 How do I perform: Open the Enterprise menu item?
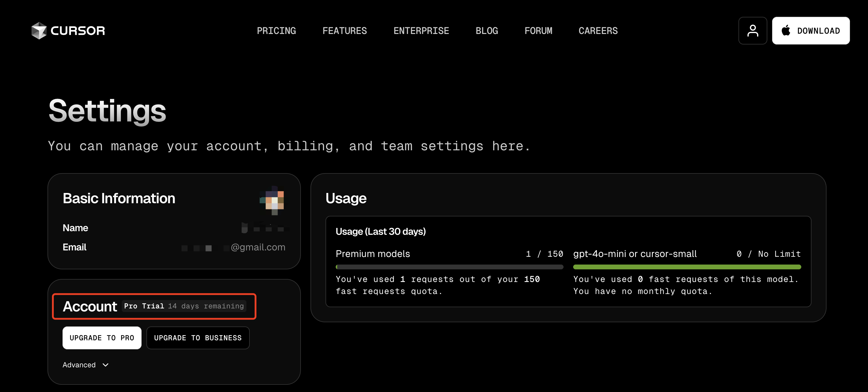point(421,31)
